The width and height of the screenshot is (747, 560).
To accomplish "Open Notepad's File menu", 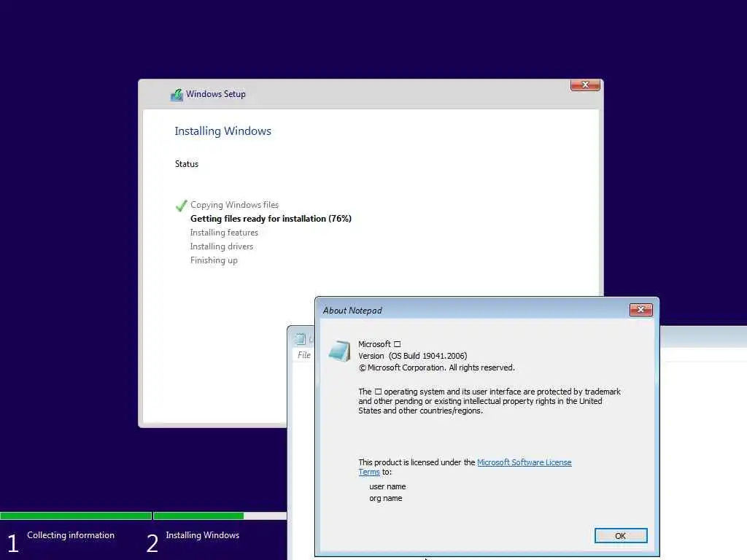I will 303,355.
